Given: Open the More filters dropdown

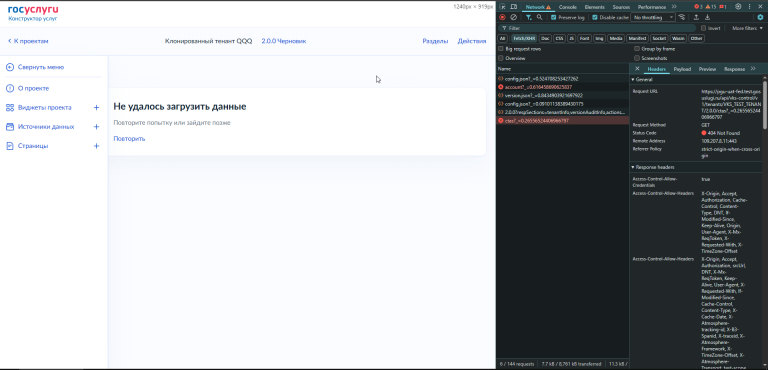Looking at the screenshot, I should point(747,28).
